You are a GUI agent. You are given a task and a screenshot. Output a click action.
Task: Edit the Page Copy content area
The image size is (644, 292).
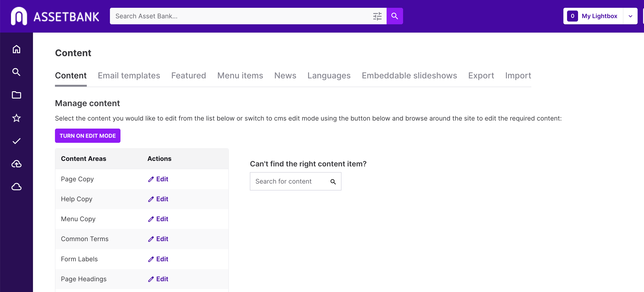158,179
